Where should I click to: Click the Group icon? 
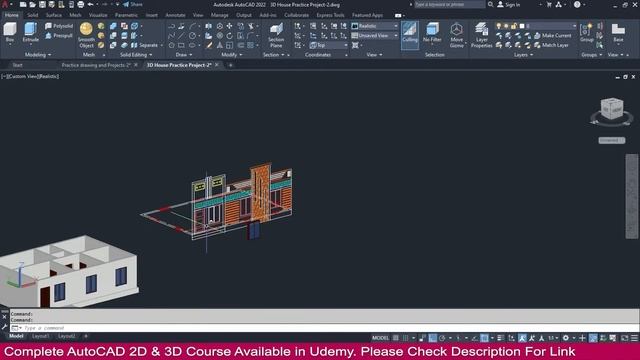click(x=587, y=33)
